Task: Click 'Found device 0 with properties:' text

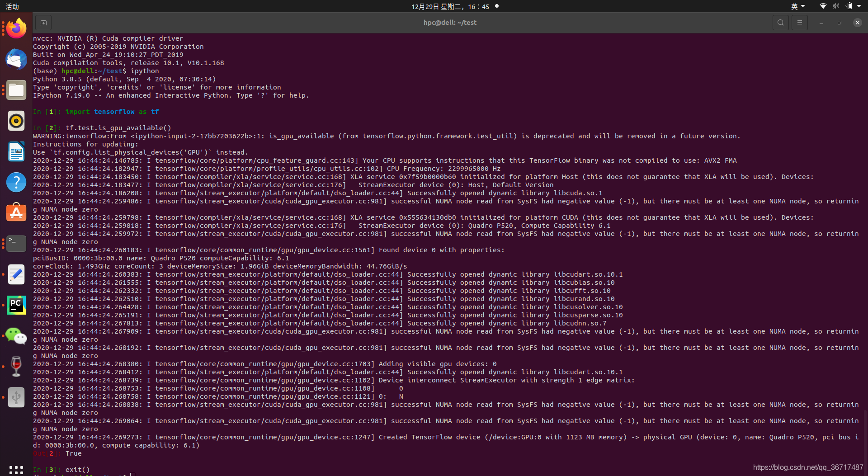Action: [441, 250]
